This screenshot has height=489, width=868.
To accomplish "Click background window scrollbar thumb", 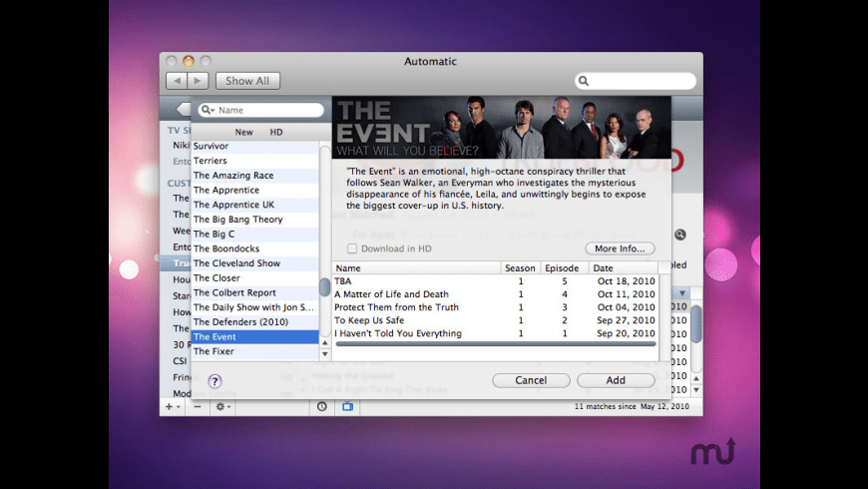I will coord(696,325).
